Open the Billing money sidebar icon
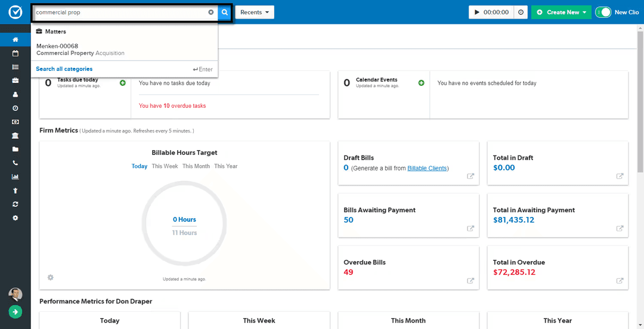 pyautogui.click(x=15, y=122)
